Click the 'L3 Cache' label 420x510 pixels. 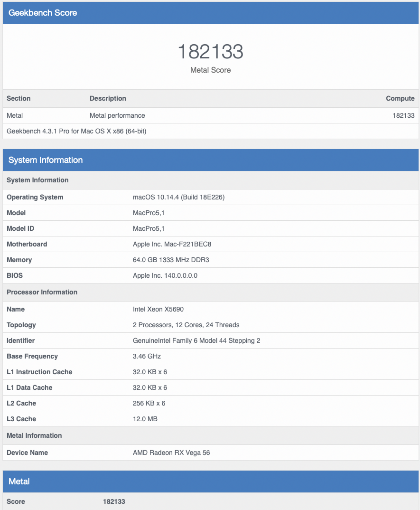tap(21, 419)
